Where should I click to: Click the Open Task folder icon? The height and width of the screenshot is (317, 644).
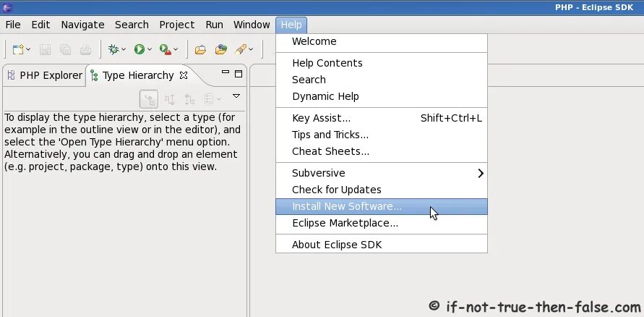221,49
